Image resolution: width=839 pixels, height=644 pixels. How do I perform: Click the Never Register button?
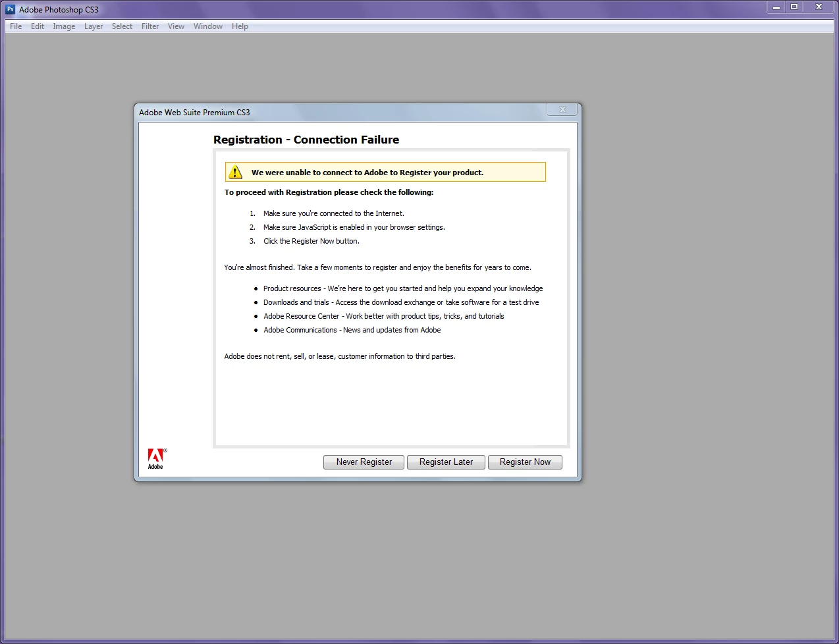click(364, 462)
